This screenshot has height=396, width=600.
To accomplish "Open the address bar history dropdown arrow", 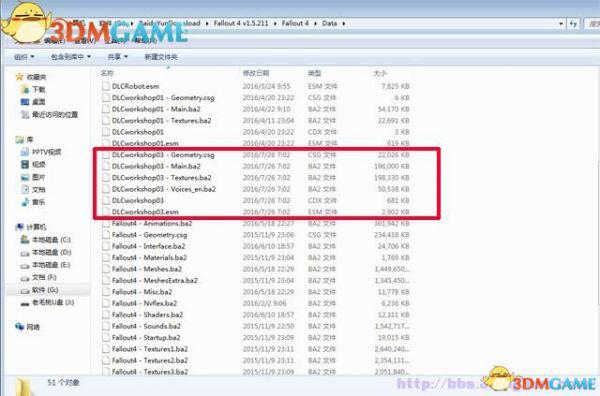I will [561, 23].
